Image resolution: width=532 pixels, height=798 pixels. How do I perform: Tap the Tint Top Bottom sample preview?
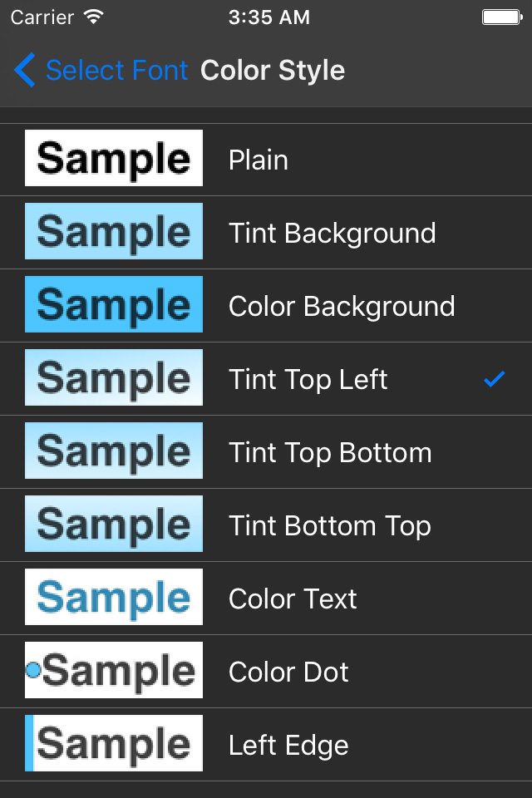click(114, 451)
